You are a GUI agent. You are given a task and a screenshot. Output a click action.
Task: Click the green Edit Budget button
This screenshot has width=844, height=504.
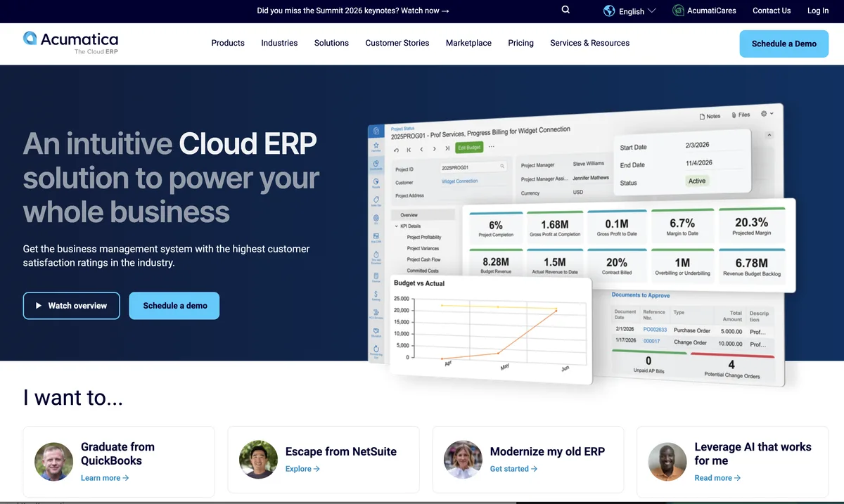[469, 148]
